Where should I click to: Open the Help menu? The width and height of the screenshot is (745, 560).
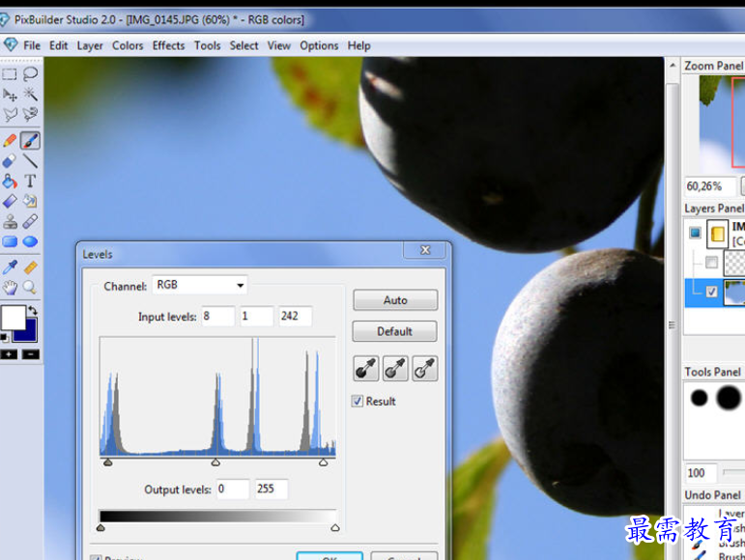point(358,45)
